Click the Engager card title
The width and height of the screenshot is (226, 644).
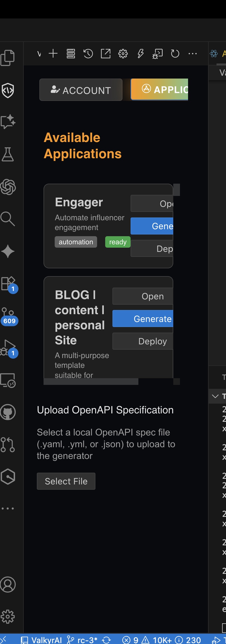tap(79, 202)
